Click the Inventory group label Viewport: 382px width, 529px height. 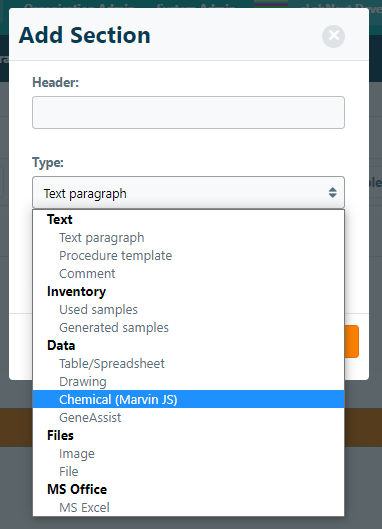point(76,291)
